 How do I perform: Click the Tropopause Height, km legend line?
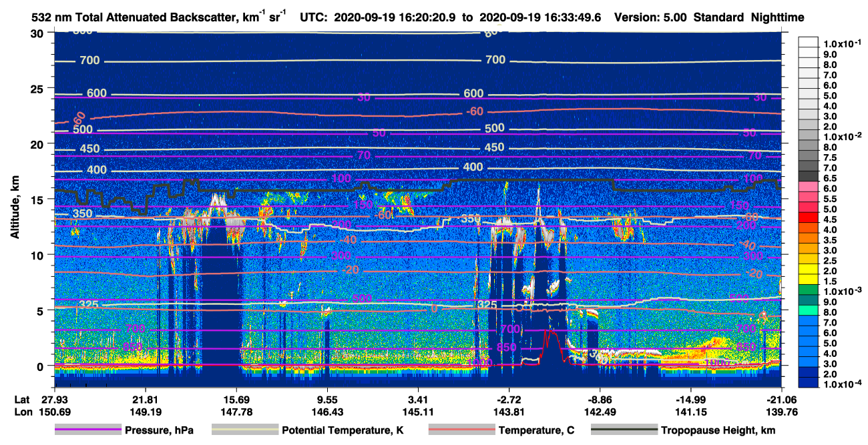625,430
